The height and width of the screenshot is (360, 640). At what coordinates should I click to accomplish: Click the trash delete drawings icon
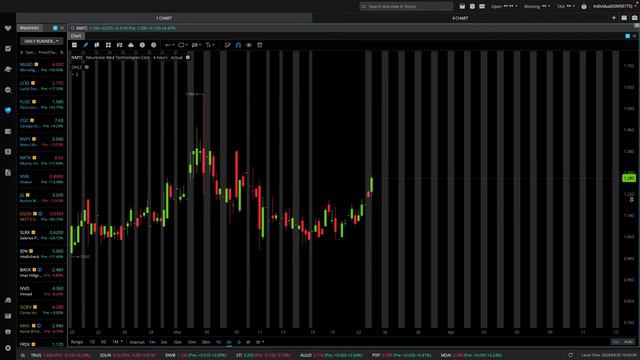(x=260, y=45)
